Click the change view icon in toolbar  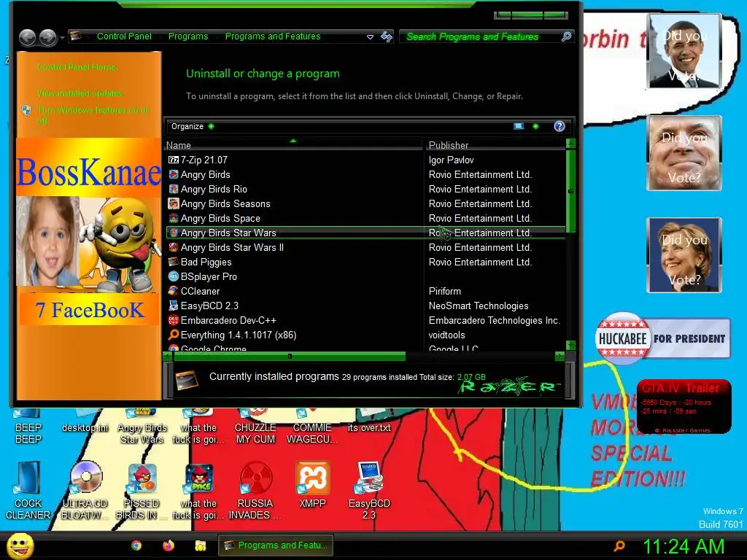coord(519,126)
